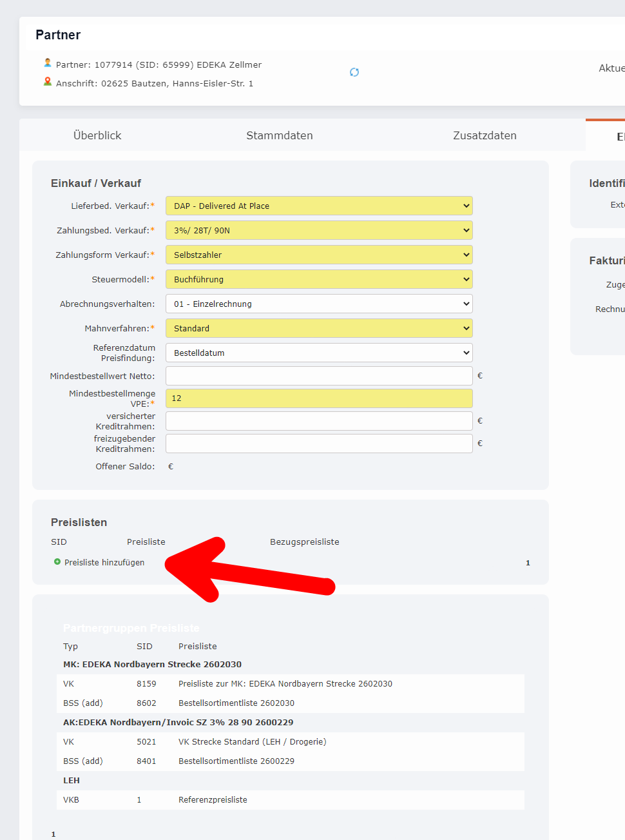Click the partner person icon
Screen dimensions: 625x840
48,63
